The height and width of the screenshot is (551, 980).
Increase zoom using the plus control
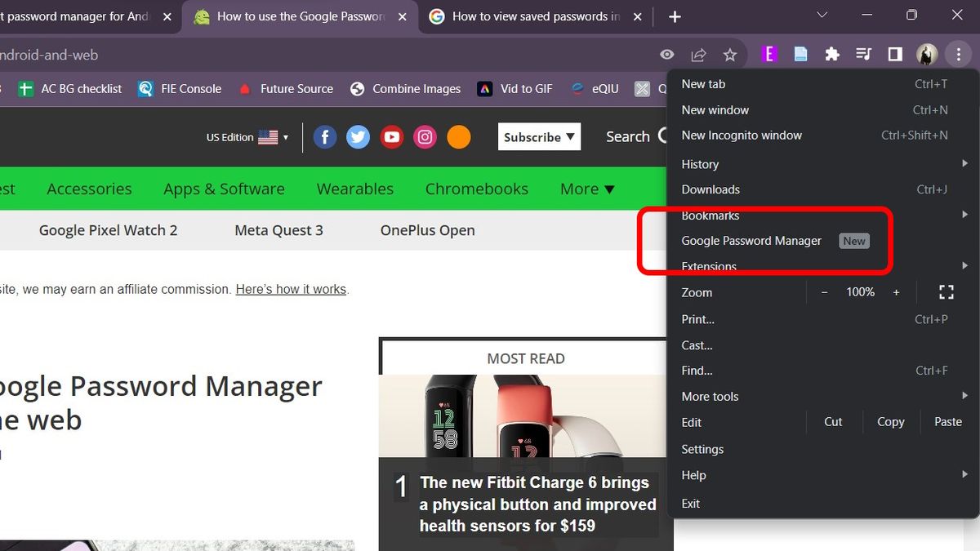(896, 291)
